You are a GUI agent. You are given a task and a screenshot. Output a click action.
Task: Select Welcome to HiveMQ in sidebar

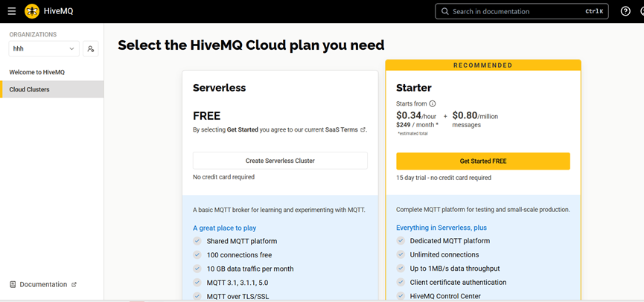point(36,72)
